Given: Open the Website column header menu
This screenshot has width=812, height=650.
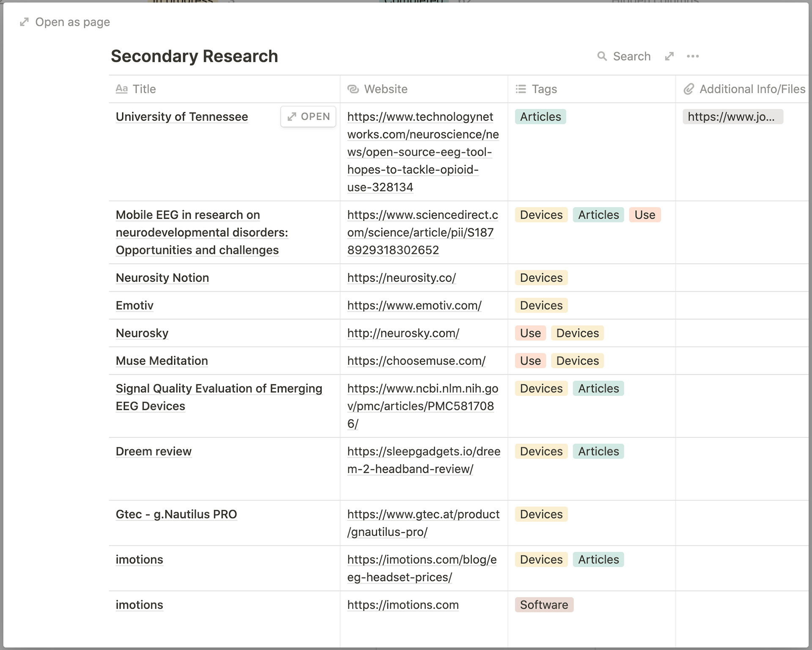Looking at the screenshot, I should coord(385,89).
